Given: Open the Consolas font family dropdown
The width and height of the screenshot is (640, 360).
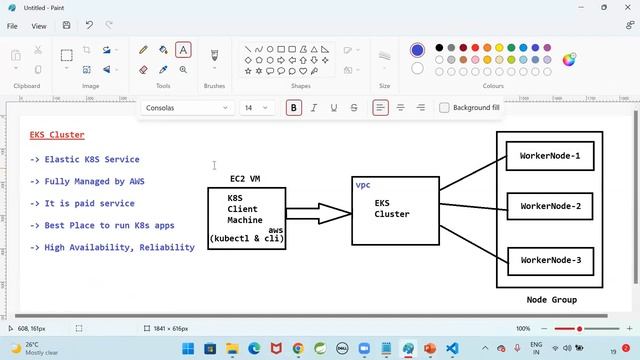Looking at the screenshot, I should pos(187,108).
